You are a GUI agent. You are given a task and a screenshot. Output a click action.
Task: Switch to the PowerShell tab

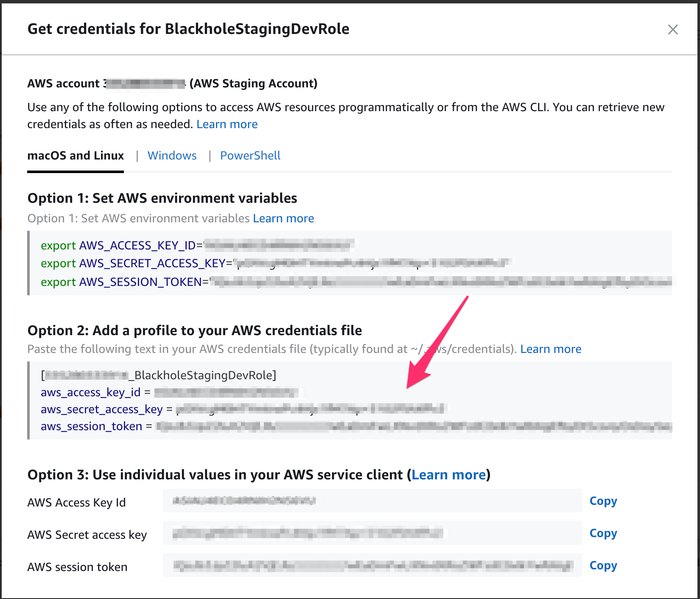(250, 156)
